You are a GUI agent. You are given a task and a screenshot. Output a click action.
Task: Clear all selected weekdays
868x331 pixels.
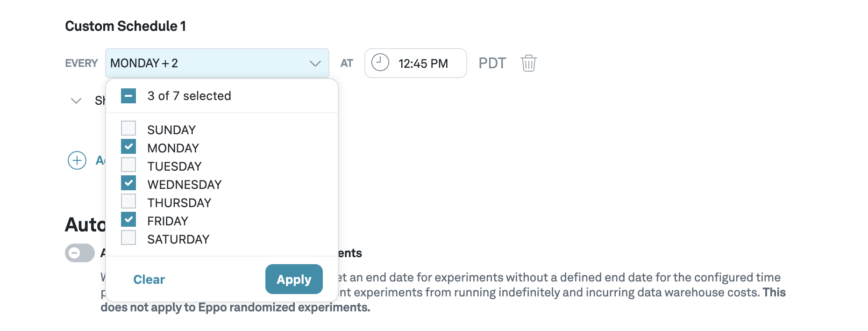tap(149, 279)
